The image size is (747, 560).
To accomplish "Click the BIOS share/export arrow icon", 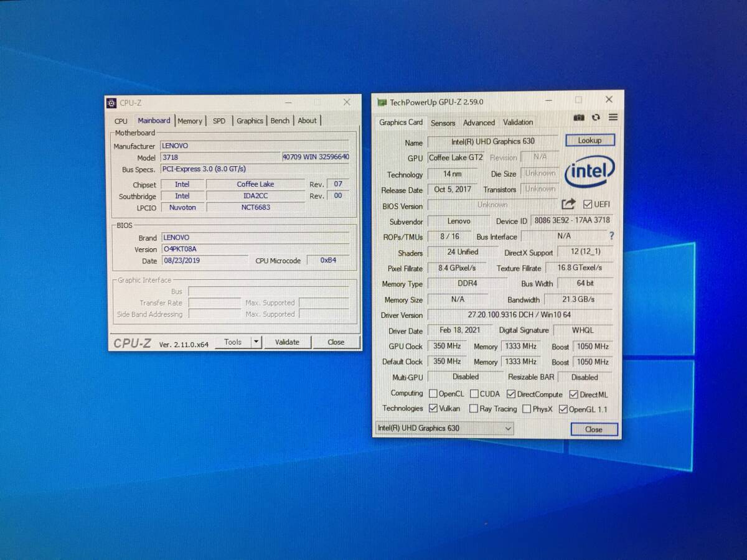I will (568, 204).
